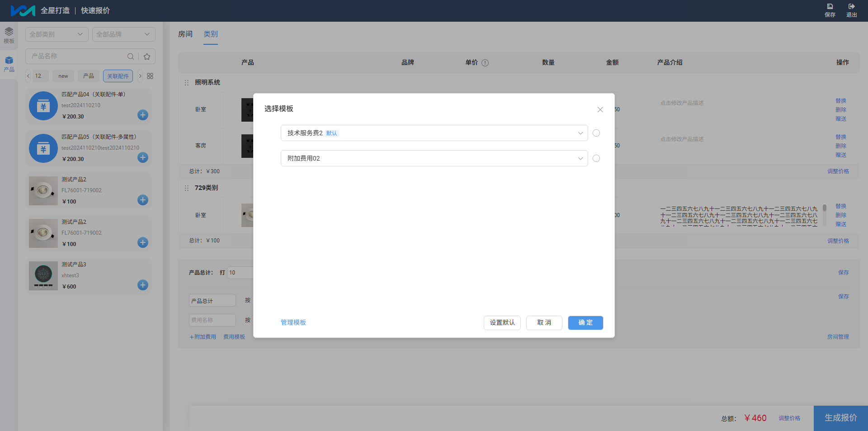Click 调整价格 for 729类别 subtotal
Viewport: 868px width, 431px height.
pos(838,241)
